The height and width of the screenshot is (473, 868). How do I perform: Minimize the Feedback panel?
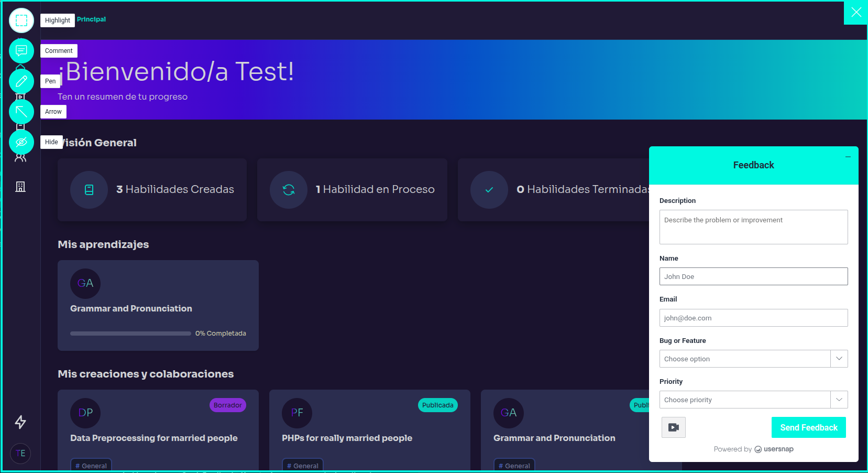(848, 157)
